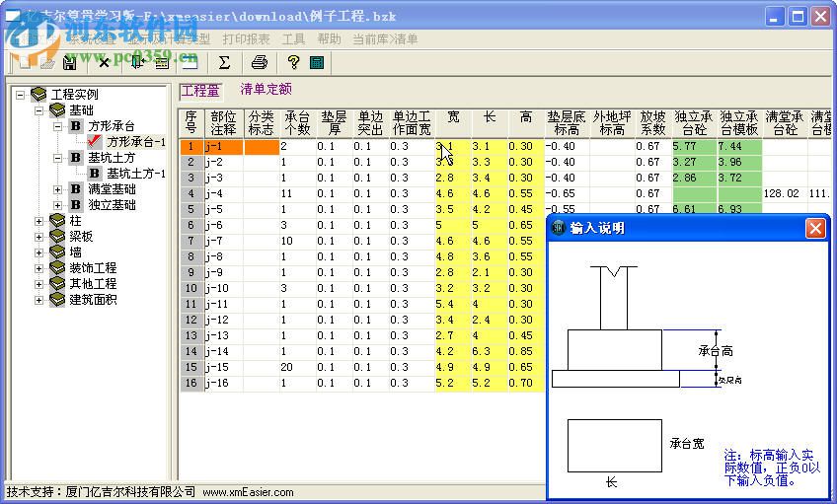This screenshot has height=504, width=837.
Task: Open the 工具 menu
Action: tap(293, 39)
